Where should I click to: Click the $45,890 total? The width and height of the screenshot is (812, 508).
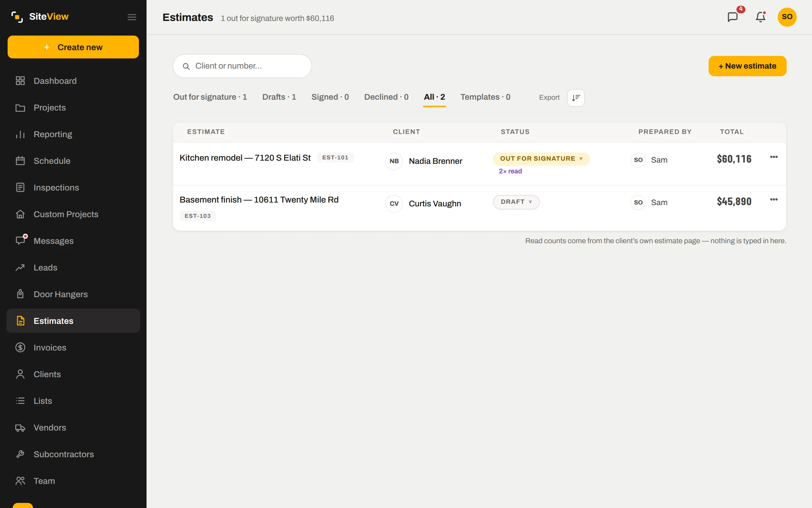coord(734,202)
